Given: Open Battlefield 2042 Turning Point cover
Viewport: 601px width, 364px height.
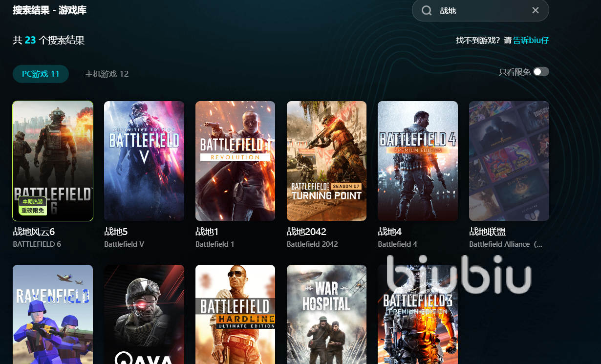Looking at the screenshot, I should (x=326, y=161).
